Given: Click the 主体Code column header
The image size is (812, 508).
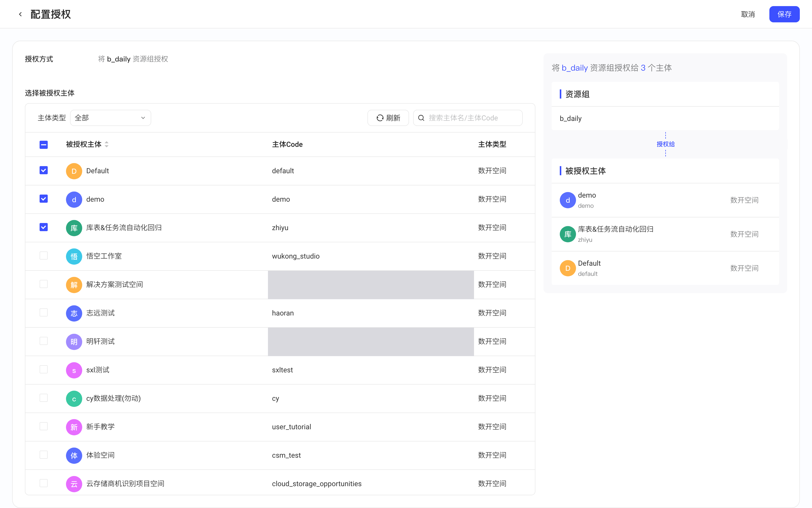Looking at the screenshot, I should [x=287, y=144].
